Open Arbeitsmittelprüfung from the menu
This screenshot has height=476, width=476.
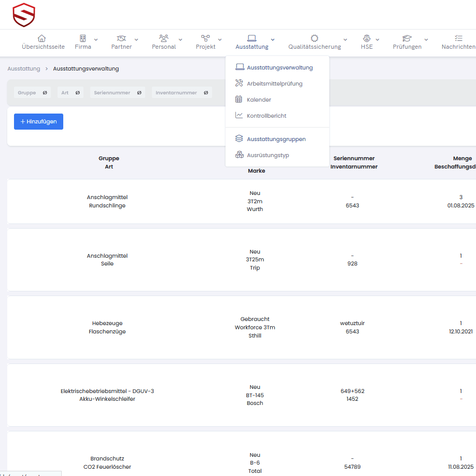(x=274, y=83)
